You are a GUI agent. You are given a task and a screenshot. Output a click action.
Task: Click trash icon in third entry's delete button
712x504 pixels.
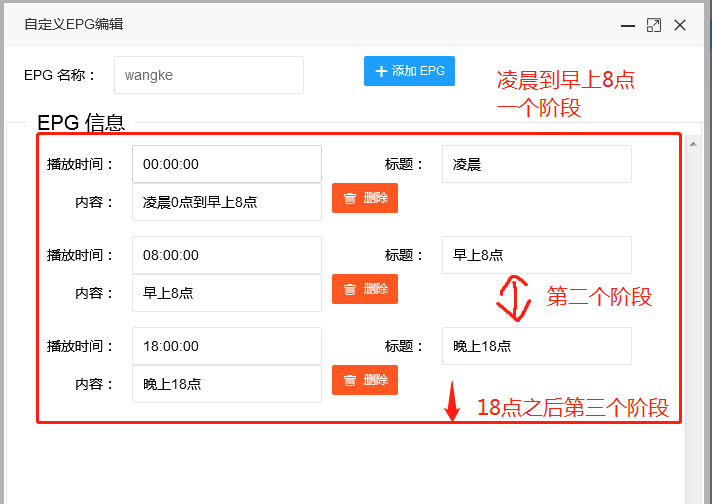(x=350, y=380)
